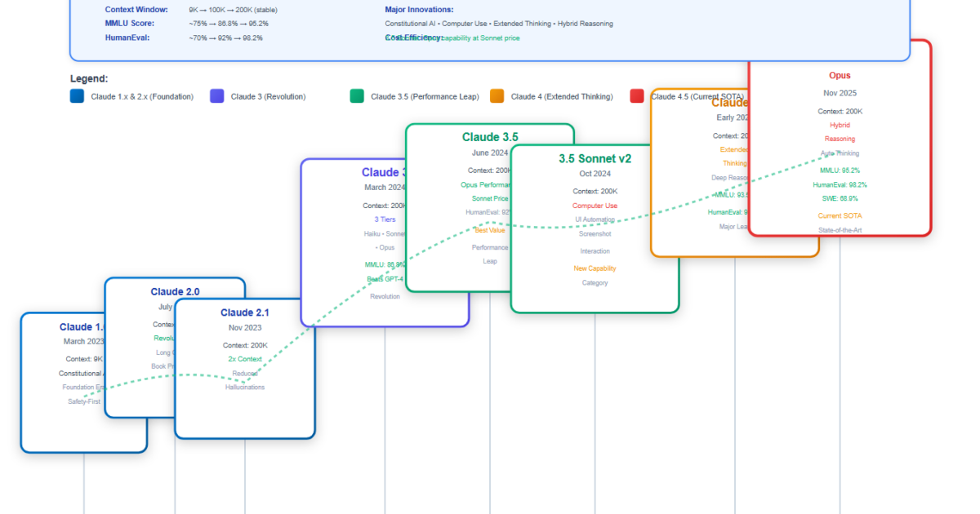
Task: Click the Context Window heading
Action: [x=136, y=10]
